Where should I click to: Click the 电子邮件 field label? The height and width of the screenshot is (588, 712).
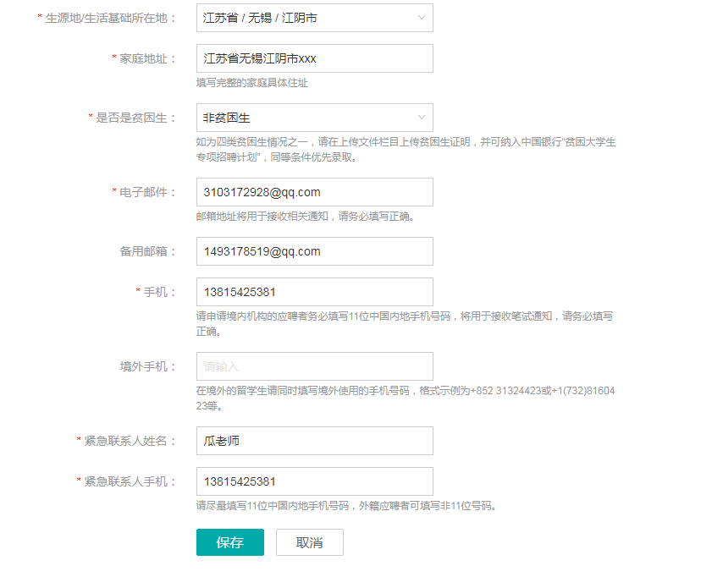click(147, 192)
